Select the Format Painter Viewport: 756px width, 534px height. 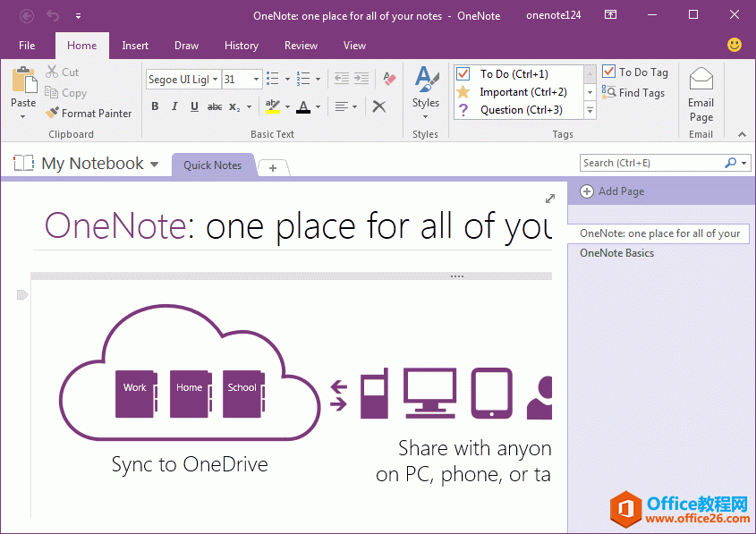[89, 113]
